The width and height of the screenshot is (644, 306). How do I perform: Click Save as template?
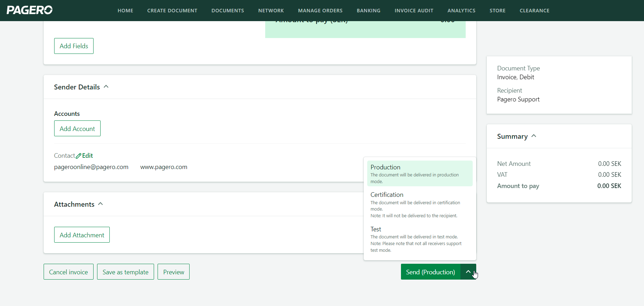coord(126,272)
